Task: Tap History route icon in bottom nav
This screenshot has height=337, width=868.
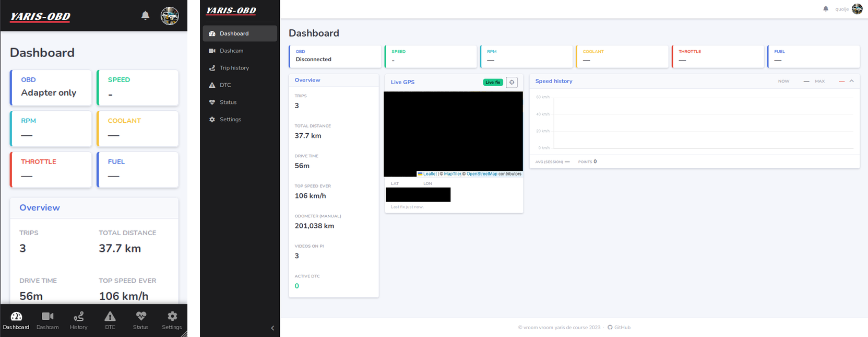Action: (x=79, y=316)
